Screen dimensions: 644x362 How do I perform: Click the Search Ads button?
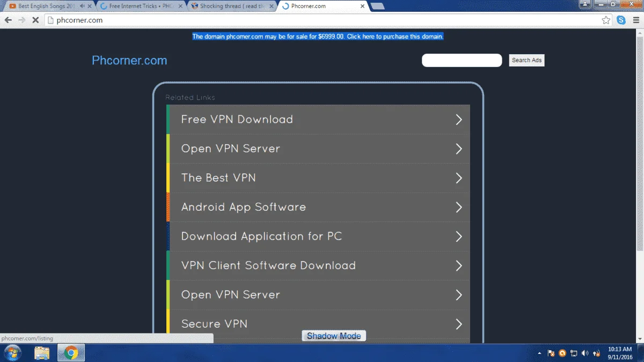tap(526, 60)
